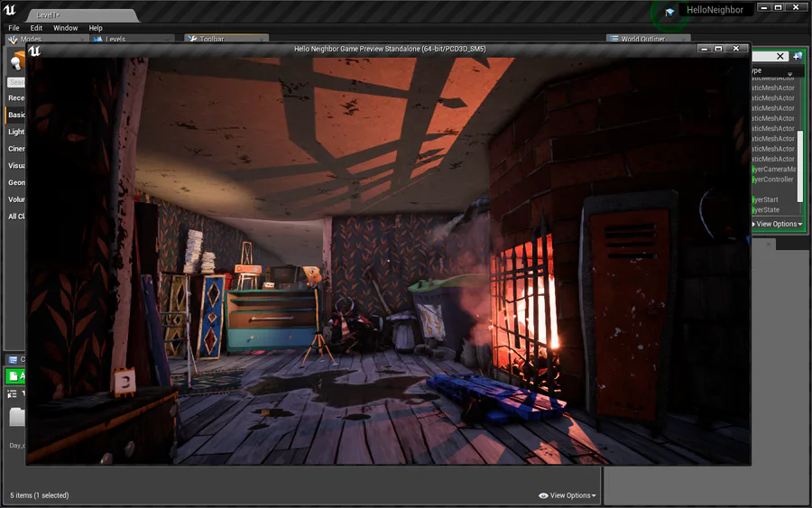Open the Content Browser filter icon
This screenshot has height=508, width=812.
point(23,394)
